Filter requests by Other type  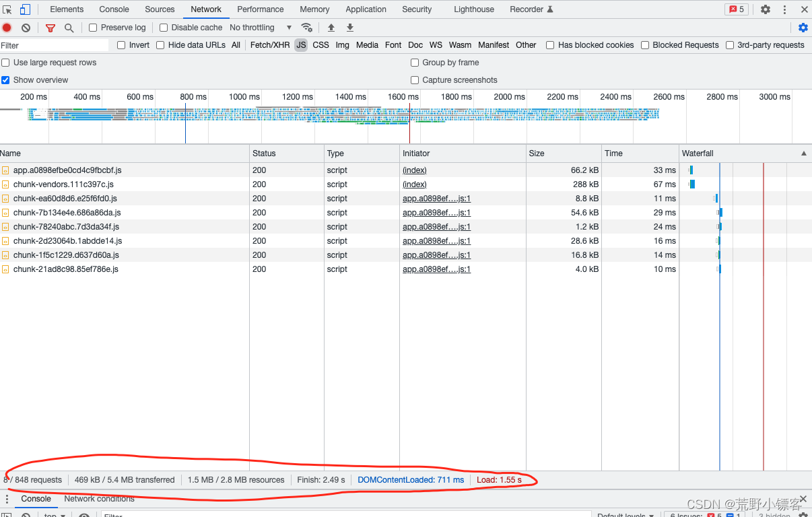526,45
